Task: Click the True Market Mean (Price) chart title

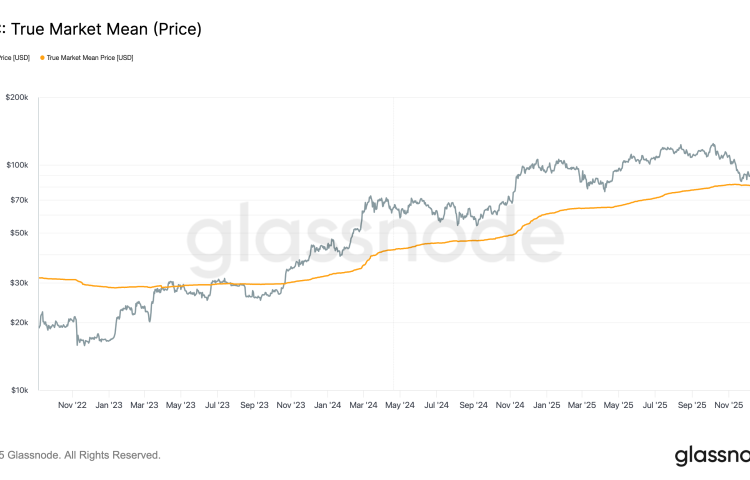Action: (100, 29)
